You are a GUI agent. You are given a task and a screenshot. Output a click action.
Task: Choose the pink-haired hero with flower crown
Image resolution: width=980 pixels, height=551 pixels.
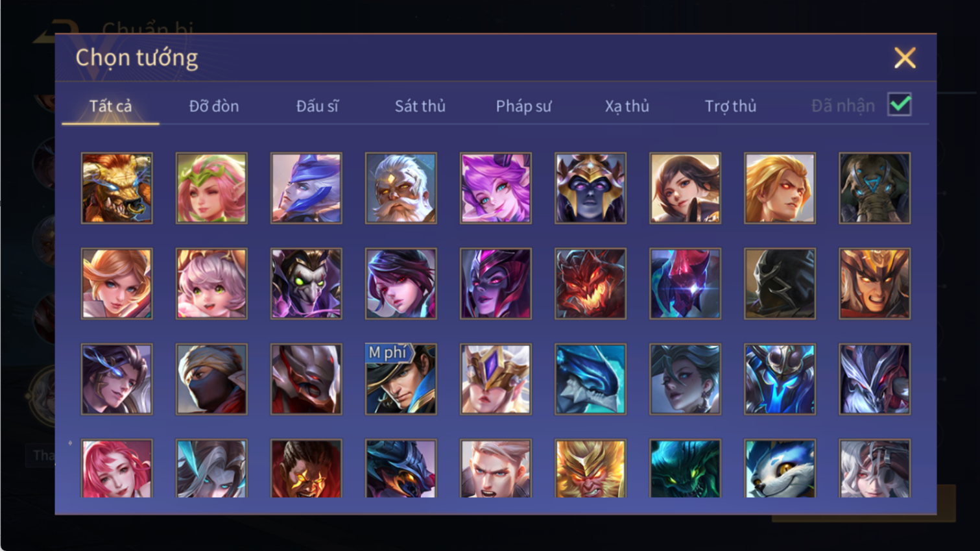[x=211, y=188]
